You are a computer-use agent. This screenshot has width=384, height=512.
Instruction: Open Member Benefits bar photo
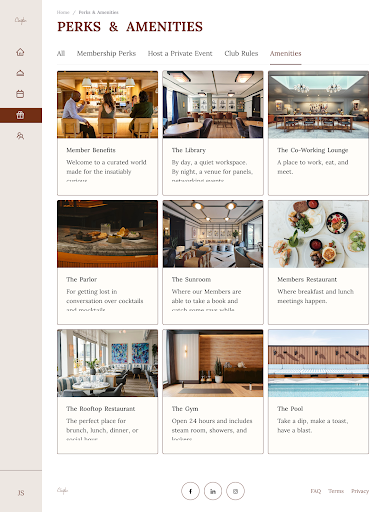pyautogui.click(x=107, y=104)
